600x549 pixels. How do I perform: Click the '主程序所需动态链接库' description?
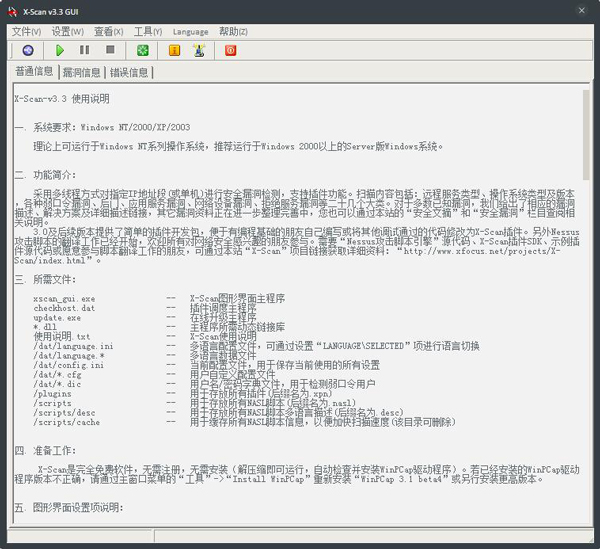238,327
